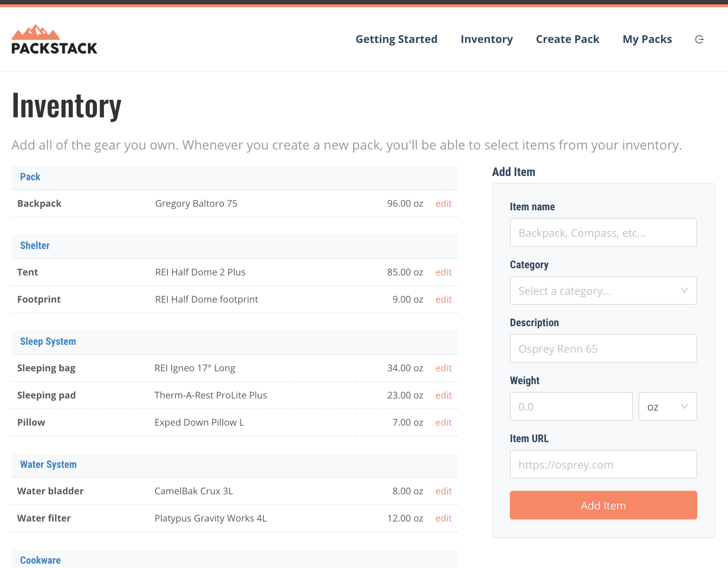Click the REI Half Dome footprint text
728x568 pixels.
[206, 299]
